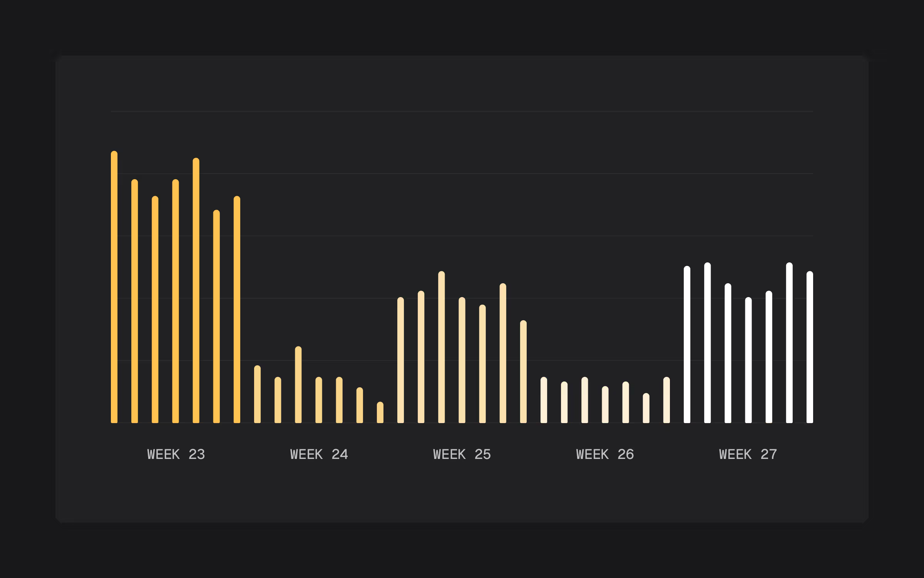Select the last bar of Week 26
This screenshot has width=924, height=578.
[x=666, y=400]
